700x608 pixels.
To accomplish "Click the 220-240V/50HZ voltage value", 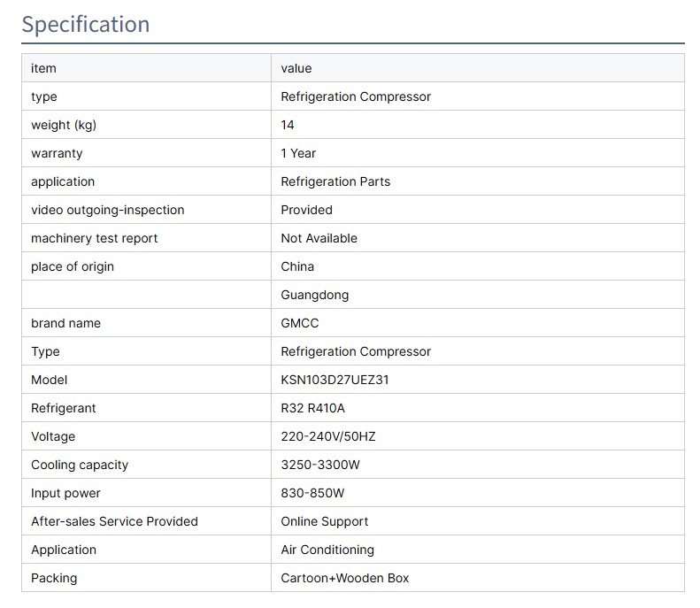I will point(328,436).
